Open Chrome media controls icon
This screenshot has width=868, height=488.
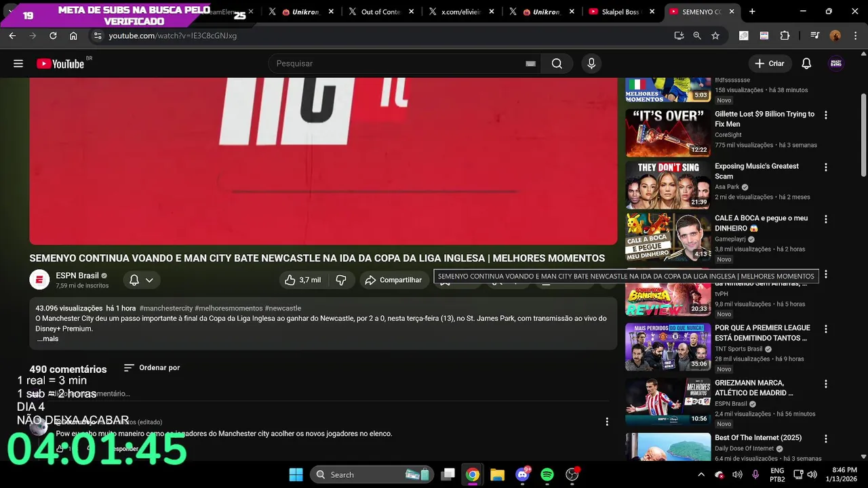(815, 36)
